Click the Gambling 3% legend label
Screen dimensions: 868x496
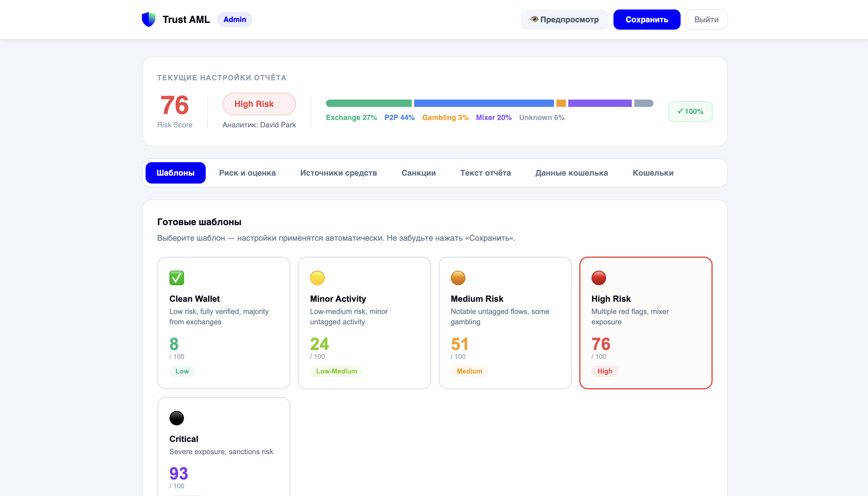click(x=445, y=118)
